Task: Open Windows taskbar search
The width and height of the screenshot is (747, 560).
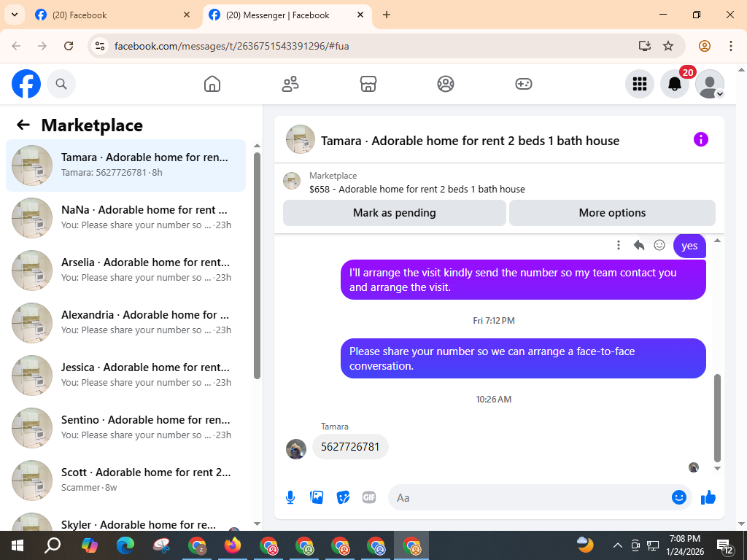Action: 53,545
